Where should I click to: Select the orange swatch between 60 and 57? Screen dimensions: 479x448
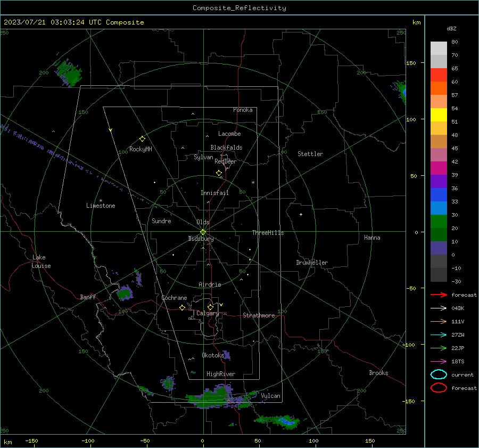(x=439, y=88)
